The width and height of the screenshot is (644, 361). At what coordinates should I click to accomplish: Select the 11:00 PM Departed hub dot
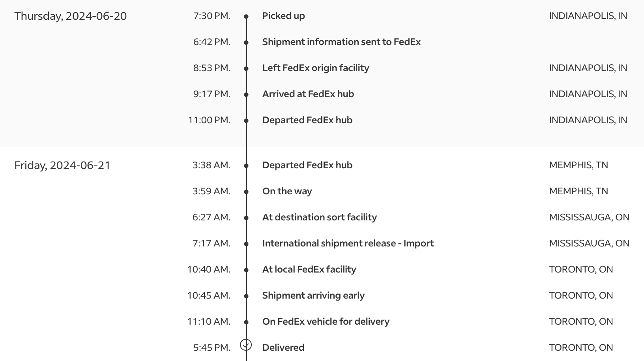[246, 121]
